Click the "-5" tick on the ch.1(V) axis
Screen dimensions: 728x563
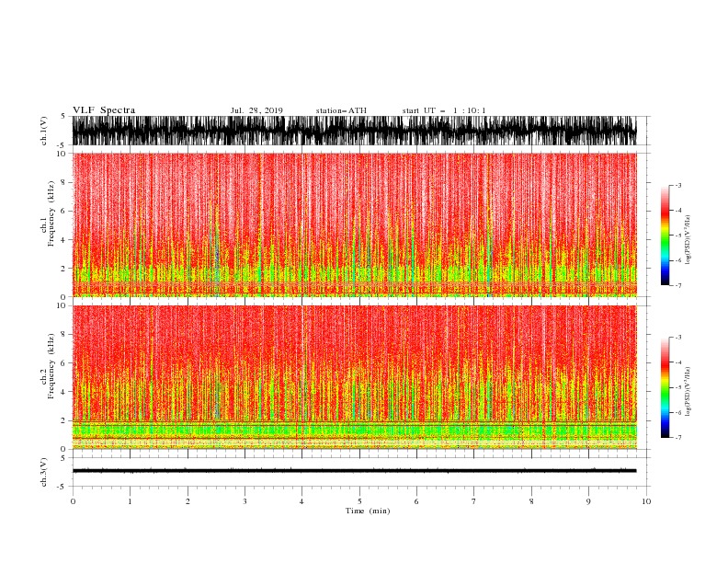tap(63, 145)
